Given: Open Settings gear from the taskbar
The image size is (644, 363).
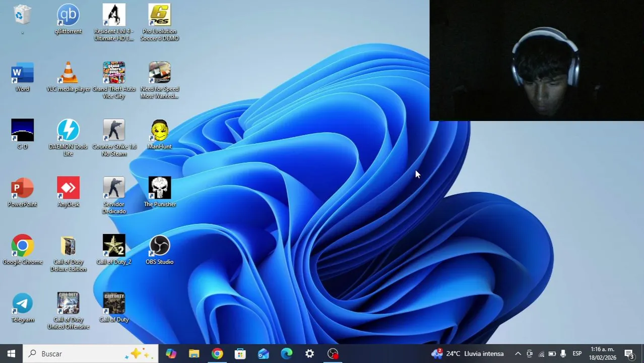Looking at the screenshot, I should 309,353.
